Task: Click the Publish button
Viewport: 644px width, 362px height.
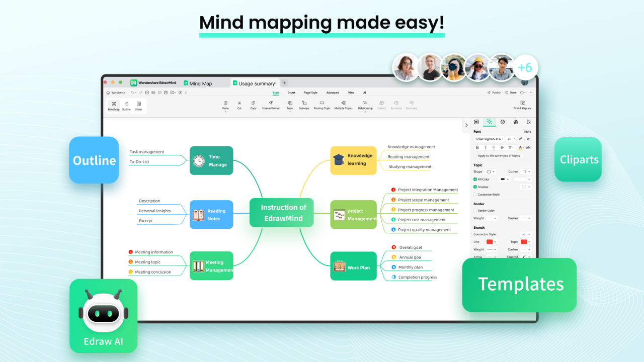Action: (x=494, y=93)
